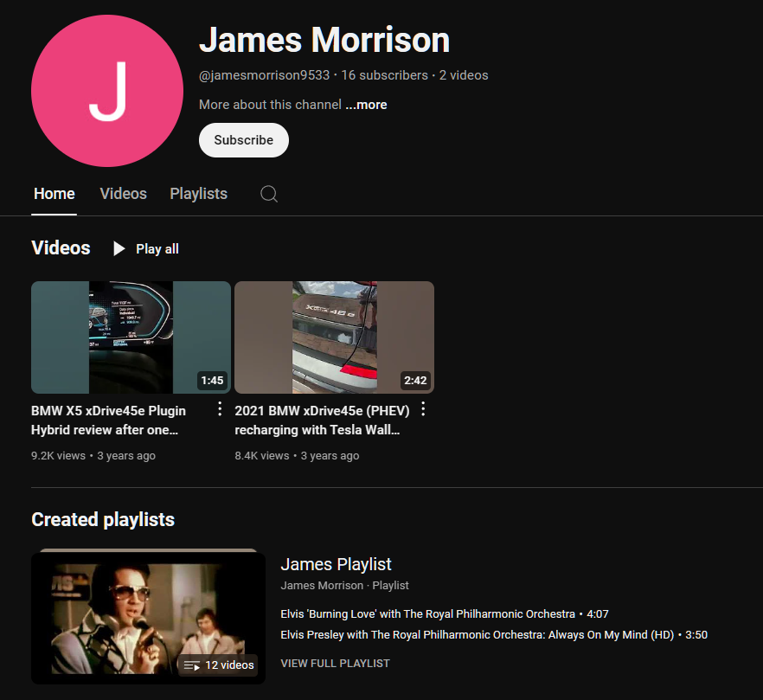Click the 1:45 duration badge

212,380
